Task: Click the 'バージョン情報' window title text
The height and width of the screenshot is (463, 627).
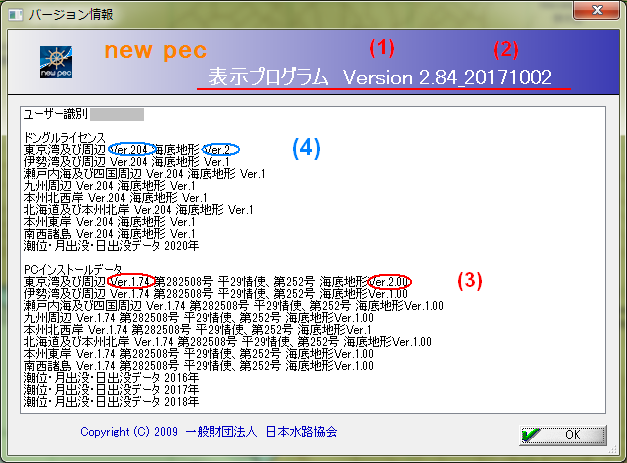Action: coord(71,15)
